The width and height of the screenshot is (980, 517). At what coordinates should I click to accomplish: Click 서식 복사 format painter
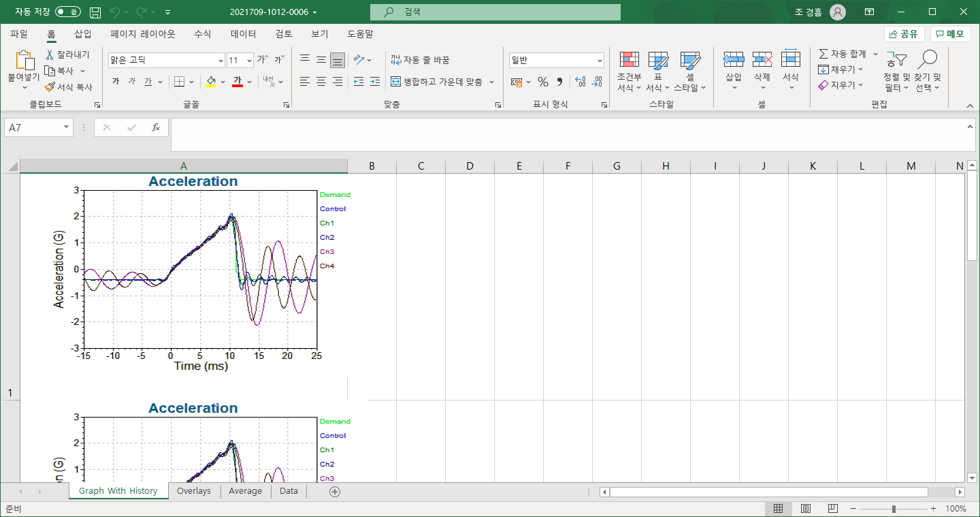pyautogui.click(x=69, y=87)
